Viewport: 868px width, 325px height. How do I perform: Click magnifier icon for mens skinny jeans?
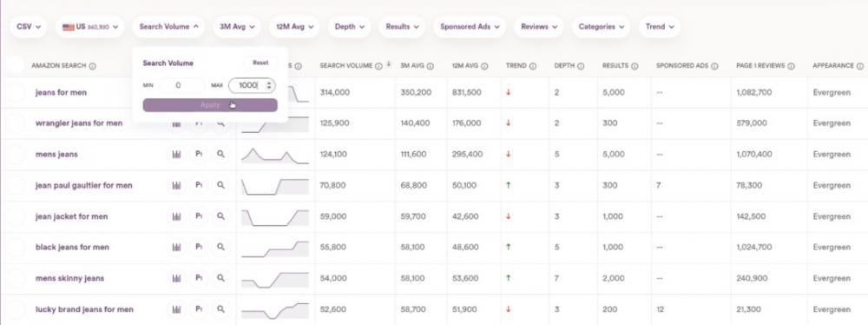click(x=220, y=278)
